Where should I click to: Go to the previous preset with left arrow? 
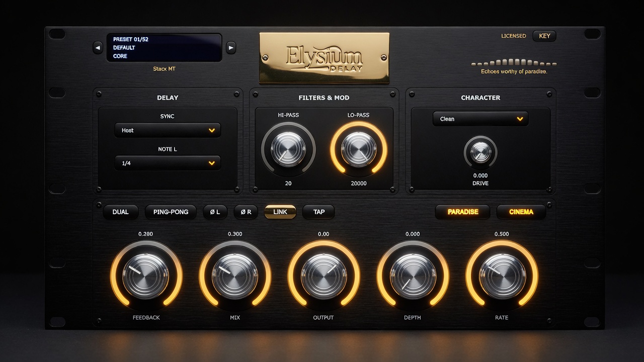pos(98,48)
